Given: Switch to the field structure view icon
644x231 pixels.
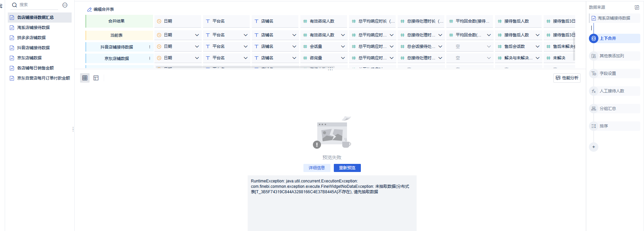Looking at the screenshot, I should (x=96, y=78).
